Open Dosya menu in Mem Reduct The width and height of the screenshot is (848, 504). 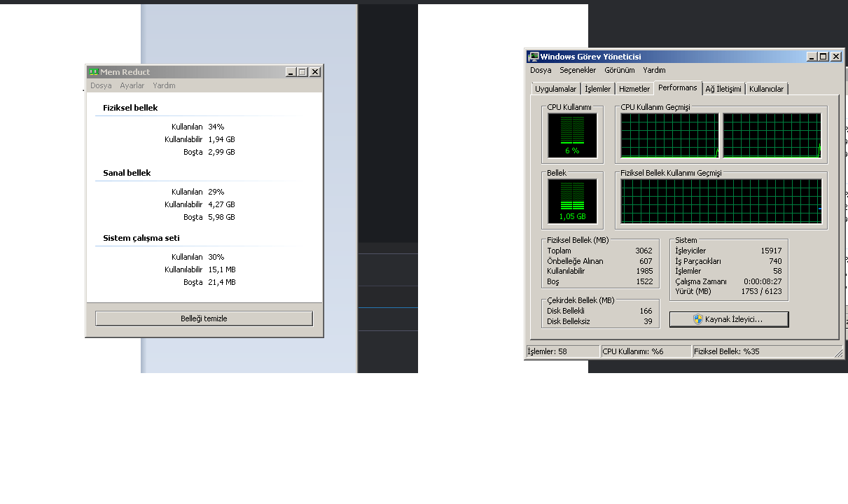[x=101, y=85]
